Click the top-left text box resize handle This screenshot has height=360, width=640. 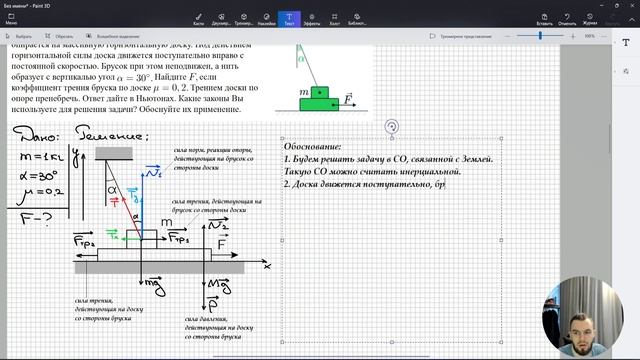pyautogui.click(x=282, y=138)
